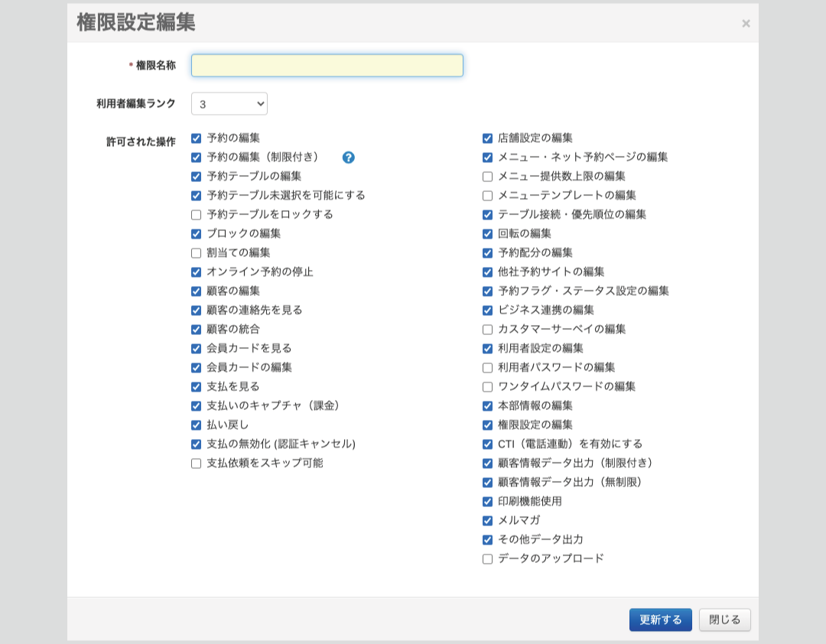Uncheck 顧客の統合 checkbox

tap(197, 330)
